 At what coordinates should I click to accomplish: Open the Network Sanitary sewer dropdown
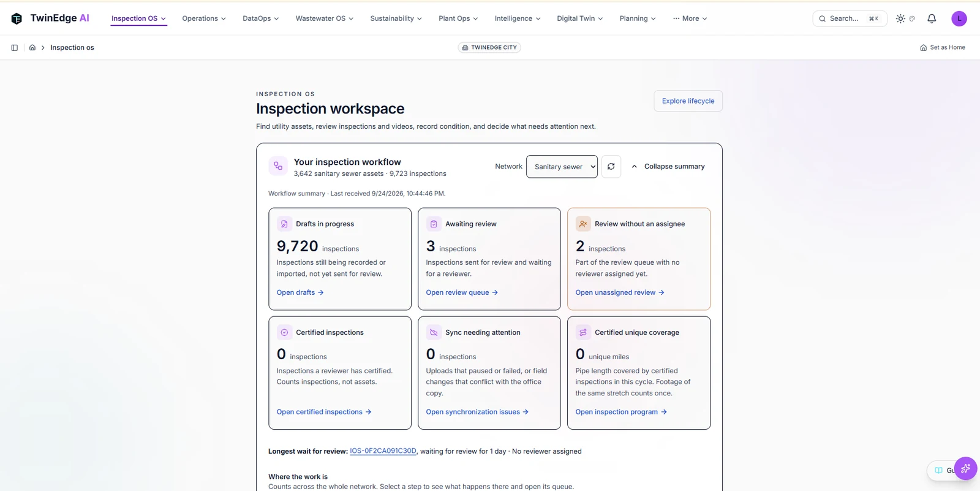pos(562,167)
